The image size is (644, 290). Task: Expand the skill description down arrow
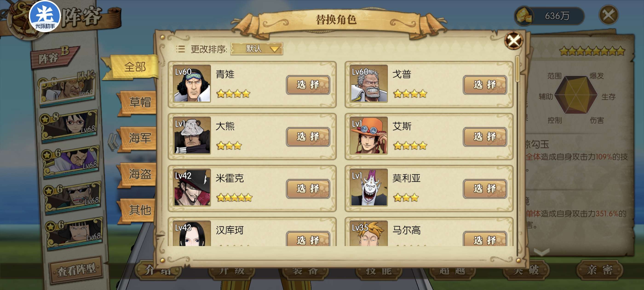coord(541,252)
